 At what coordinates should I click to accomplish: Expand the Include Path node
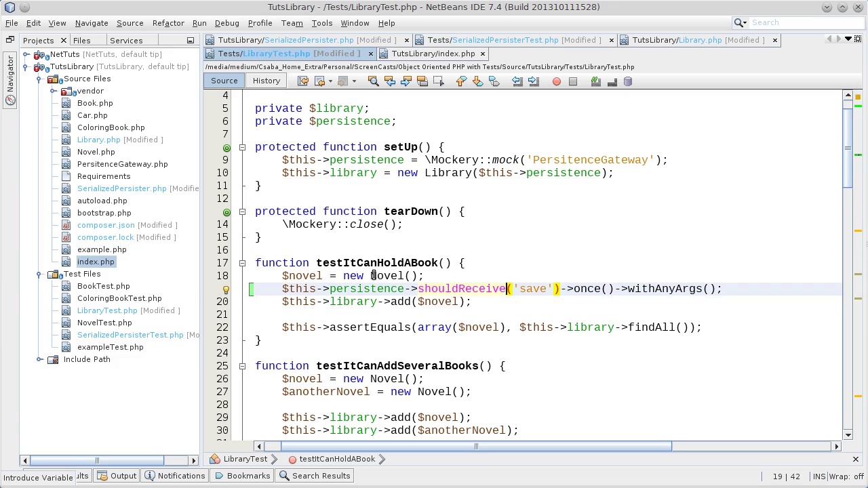pyautogui.click(x=39, y=359)
